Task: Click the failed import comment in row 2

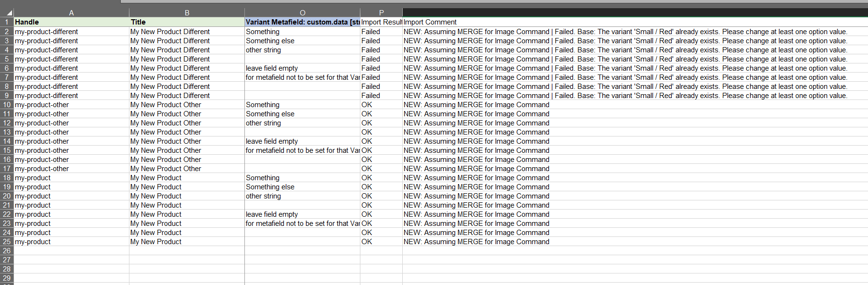Action: click(625, 32)
